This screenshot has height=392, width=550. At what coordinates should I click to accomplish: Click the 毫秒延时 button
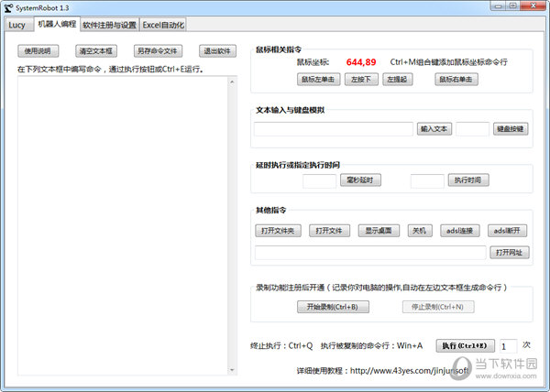(x=360, y=180)
